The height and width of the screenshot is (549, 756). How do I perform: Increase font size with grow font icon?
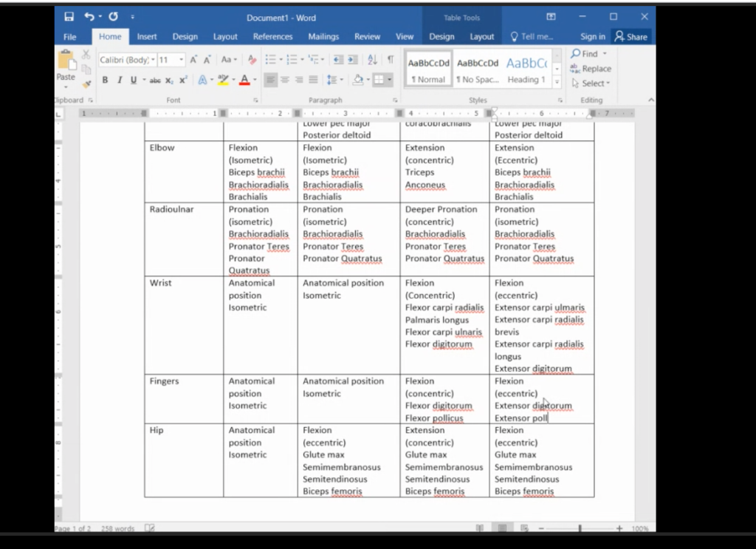[193, 60]
